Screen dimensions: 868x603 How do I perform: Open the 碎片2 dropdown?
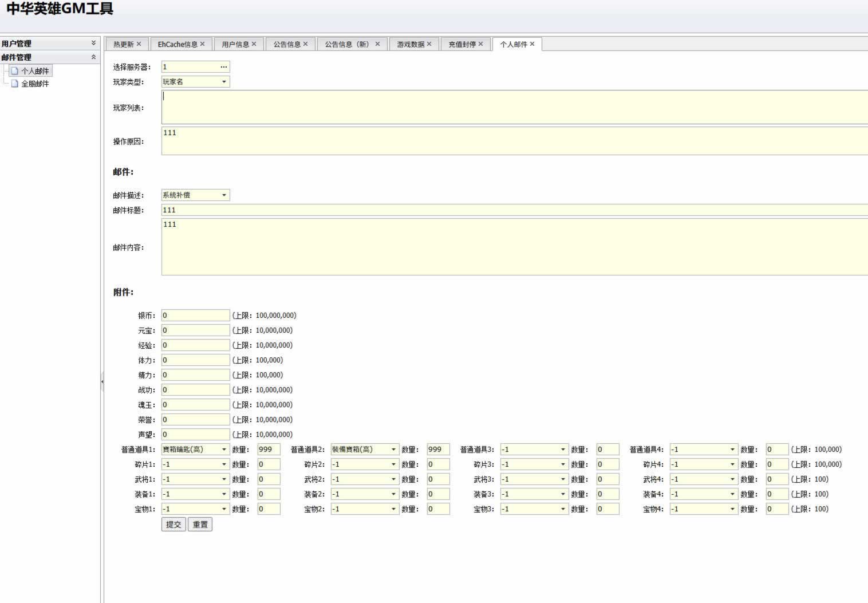[x=393, y=464]
